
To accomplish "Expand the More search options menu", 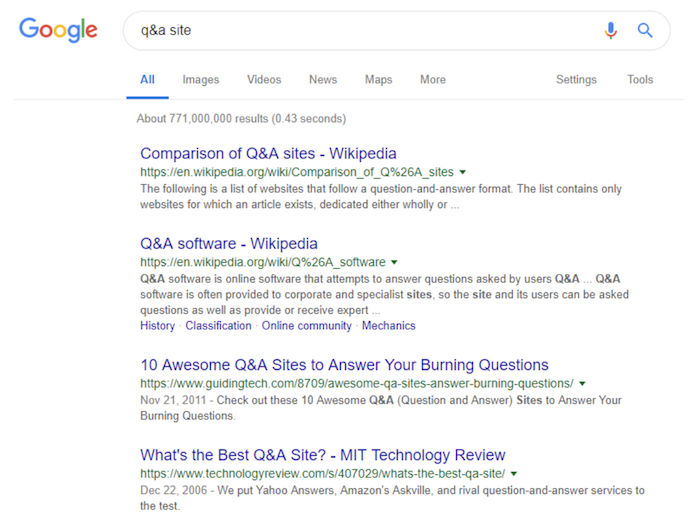I will click(x=433, y=79).
